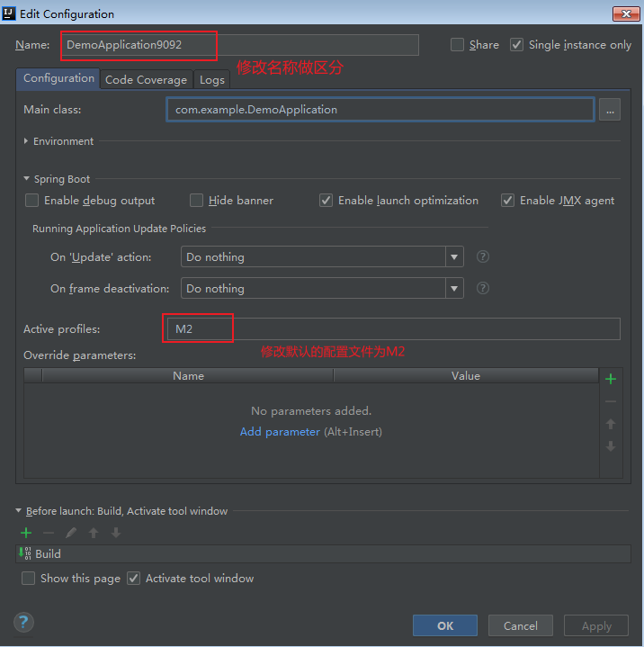
Task: Open the Logs tab
Action: [212, 79]
